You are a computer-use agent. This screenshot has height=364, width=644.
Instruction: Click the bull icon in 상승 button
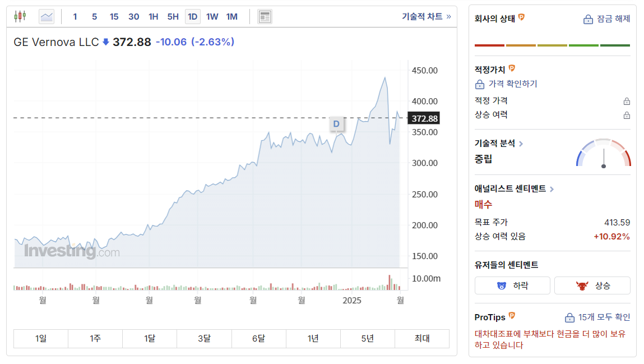(582, 285)
